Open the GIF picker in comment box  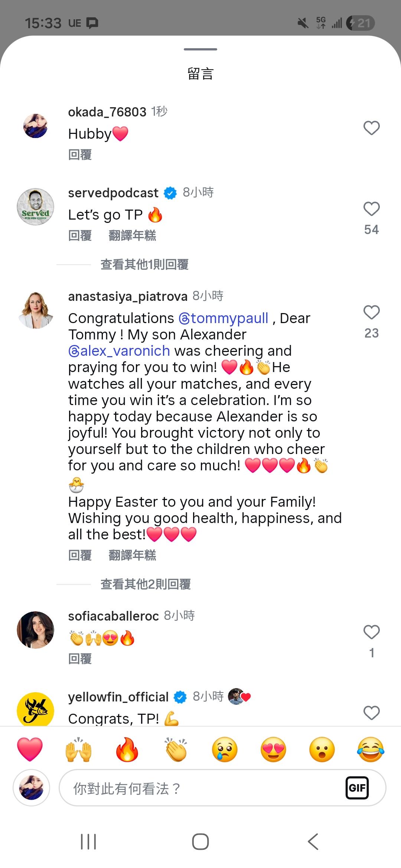point(357,788)
